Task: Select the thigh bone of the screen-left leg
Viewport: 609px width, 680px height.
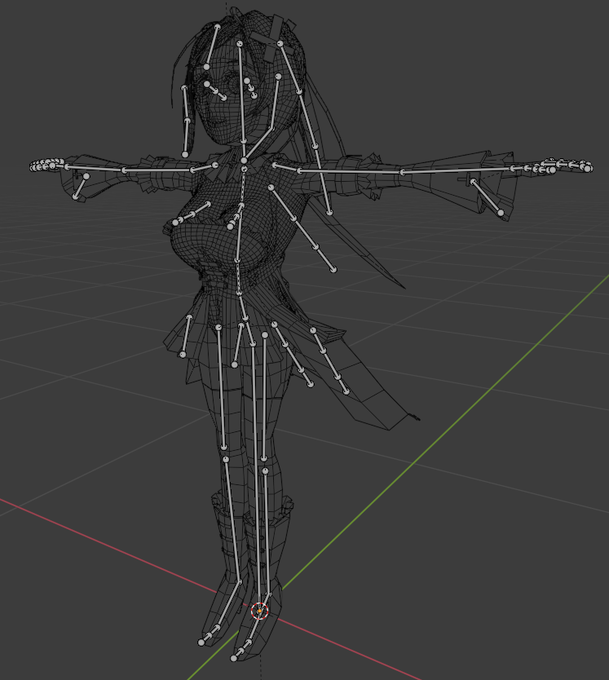Action: pyautogui.click(x=221, y=387)
